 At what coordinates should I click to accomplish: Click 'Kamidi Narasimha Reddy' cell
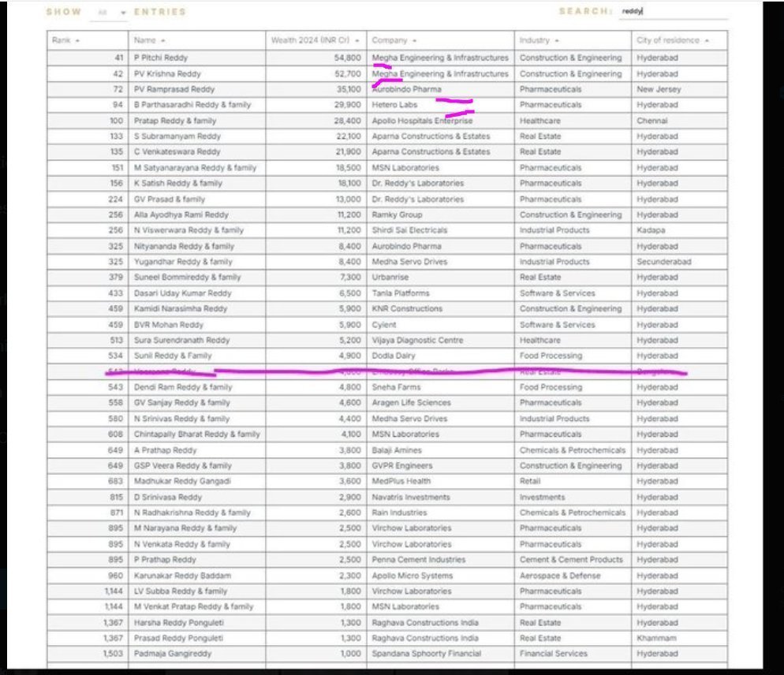196,309
